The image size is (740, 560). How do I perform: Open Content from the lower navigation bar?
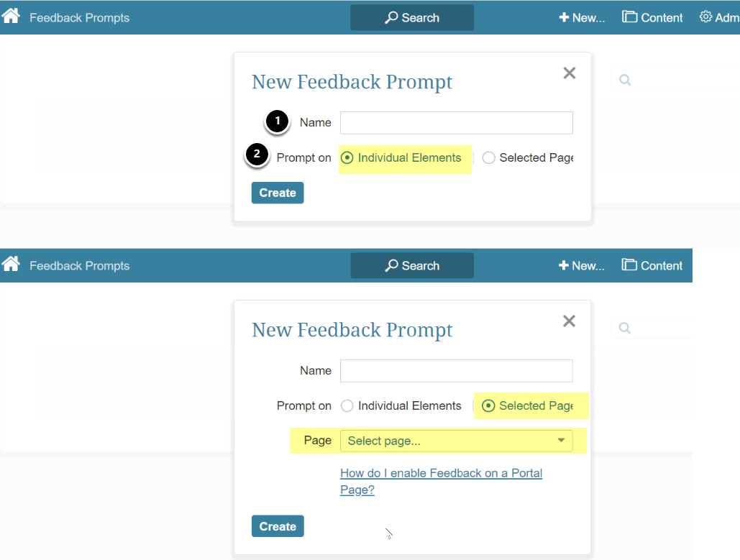click(652, 265)
